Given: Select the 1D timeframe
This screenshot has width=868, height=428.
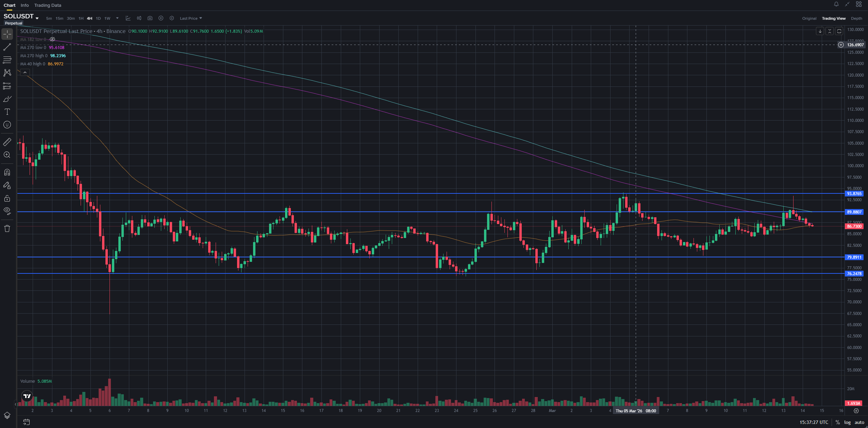Looking at the screenshot, I should tap(98, 18).
